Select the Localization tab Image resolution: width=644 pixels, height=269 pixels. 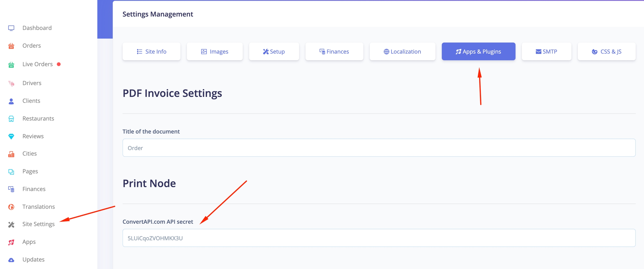pos(402,51)
